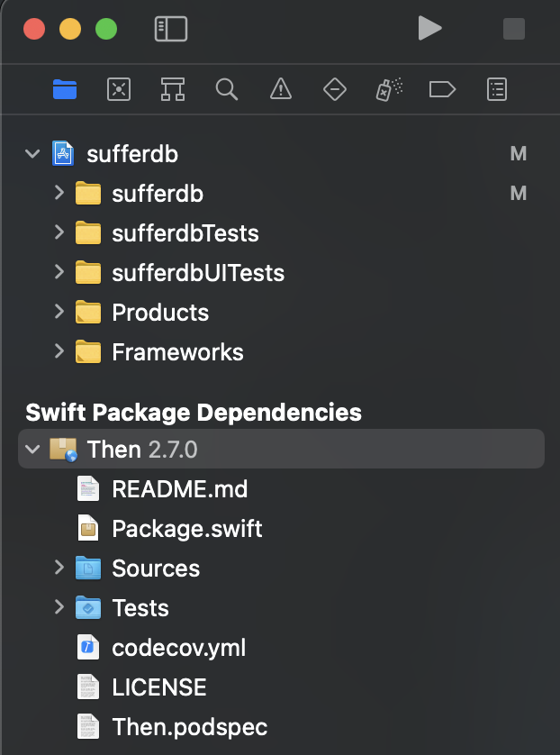The height and width of the screenshot is (755, 560).
Task: Open the Report navigator icon
Action: [x=496, y=89]
